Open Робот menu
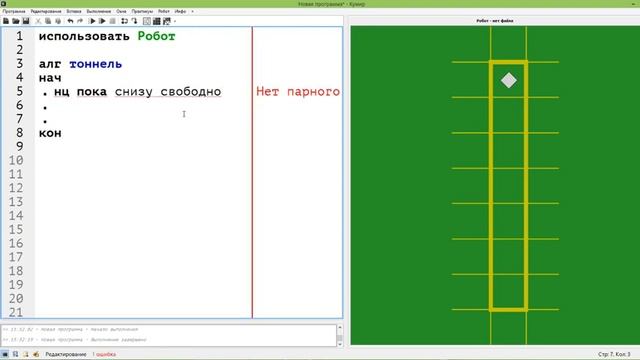This screenshot has width=640, height=360. pos(164,11)
